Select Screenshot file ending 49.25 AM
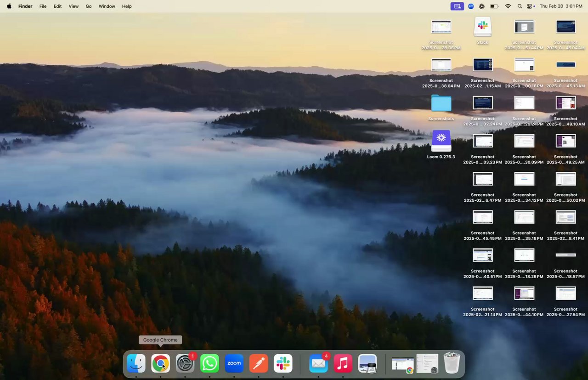Screen dimensions: 588x380 coord(565,141)
